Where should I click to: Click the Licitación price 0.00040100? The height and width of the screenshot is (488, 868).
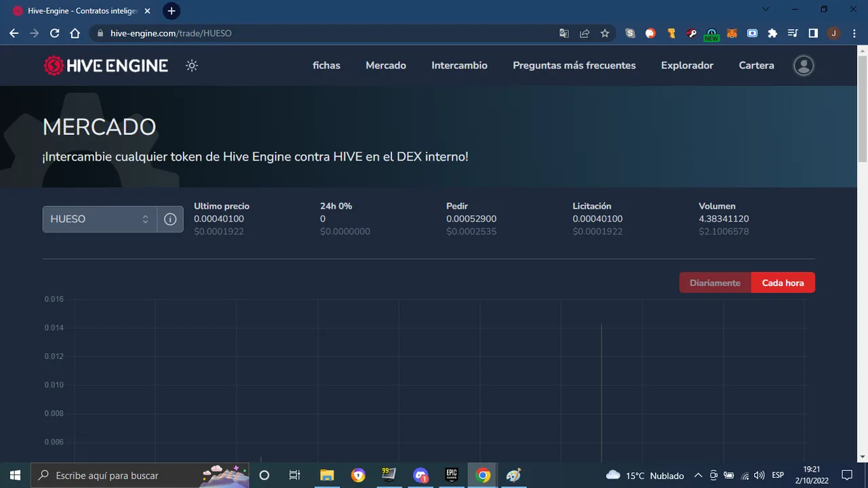(x=597, y=219)
